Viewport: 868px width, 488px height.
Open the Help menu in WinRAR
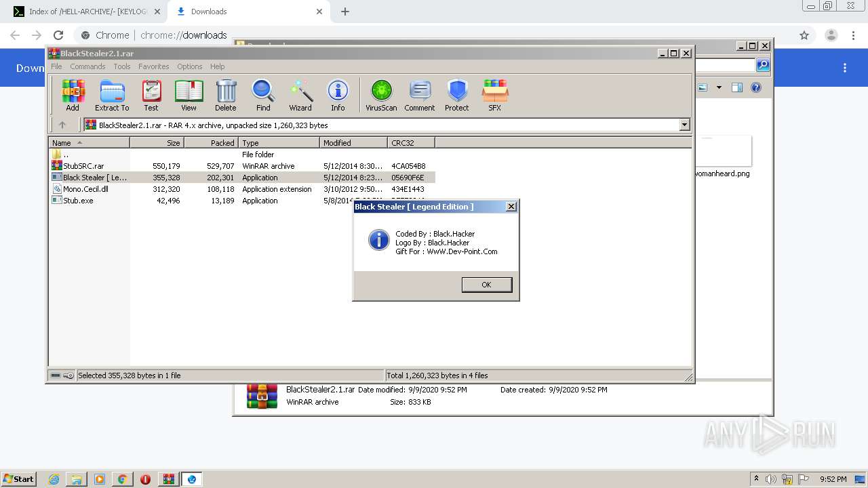217,66
